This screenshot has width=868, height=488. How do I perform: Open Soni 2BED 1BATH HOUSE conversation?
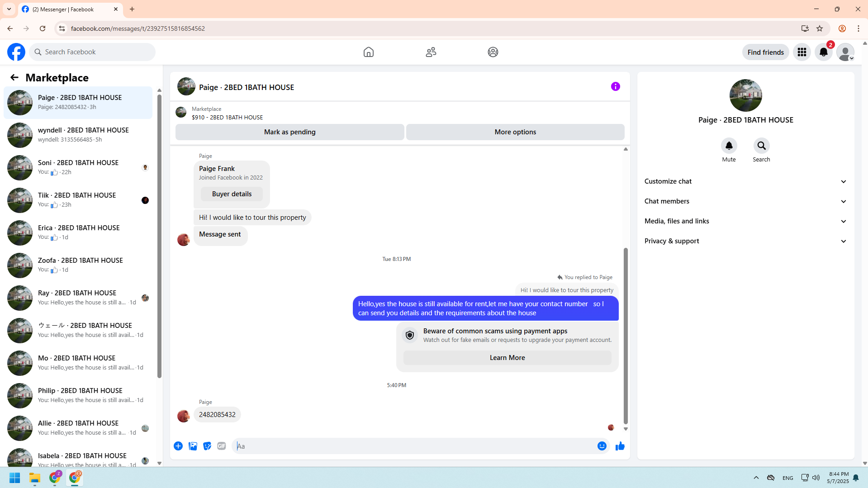point(78,167)
